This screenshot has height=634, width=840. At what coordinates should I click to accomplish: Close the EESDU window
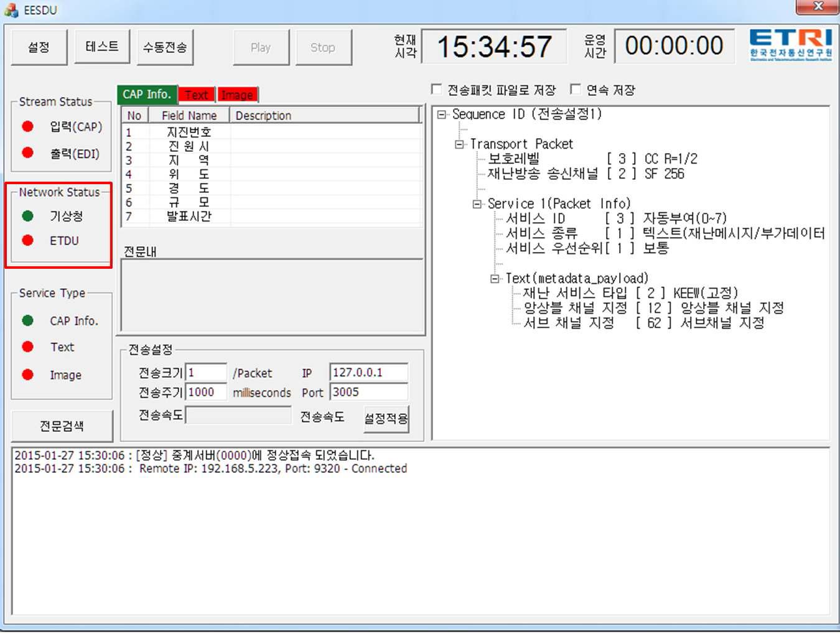click(x=818, y=7)
